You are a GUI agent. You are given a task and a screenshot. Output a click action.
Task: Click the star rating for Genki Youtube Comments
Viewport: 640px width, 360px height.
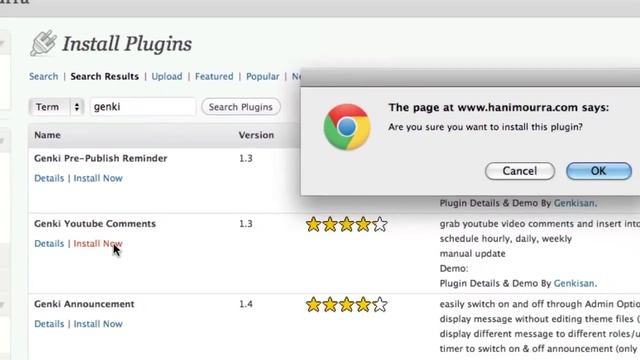click(x=347, y=224)
